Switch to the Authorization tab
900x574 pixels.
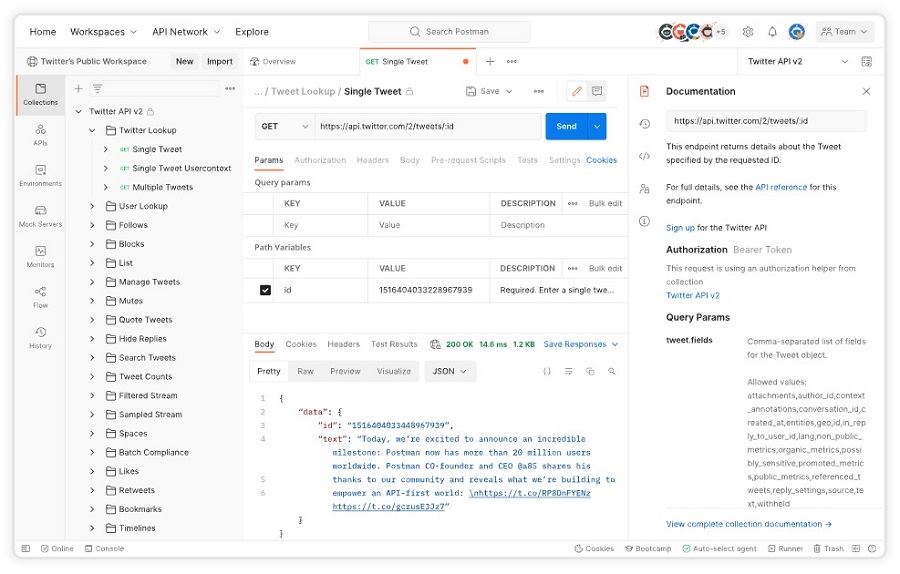(x=320, y=160)
